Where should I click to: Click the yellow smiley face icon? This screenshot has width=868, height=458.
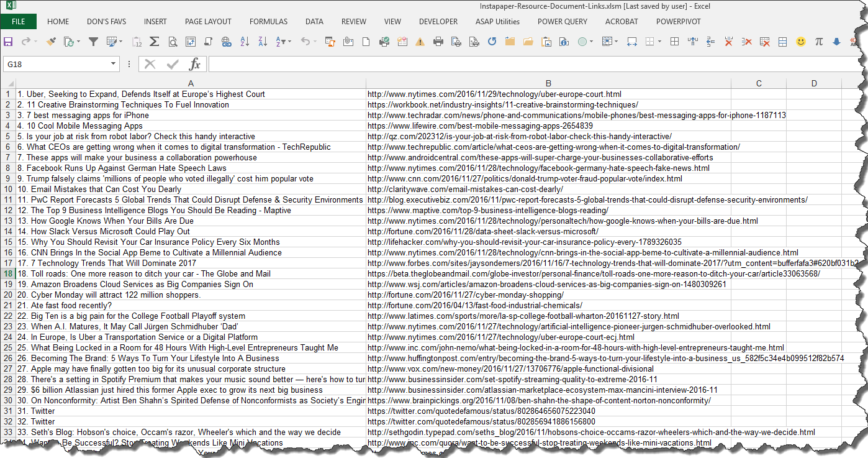point(801,42)
